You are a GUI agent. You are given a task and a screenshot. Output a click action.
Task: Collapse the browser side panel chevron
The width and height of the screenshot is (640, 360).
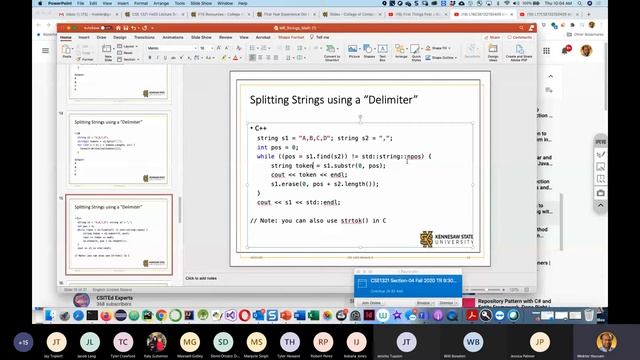(x=551, y=76)
